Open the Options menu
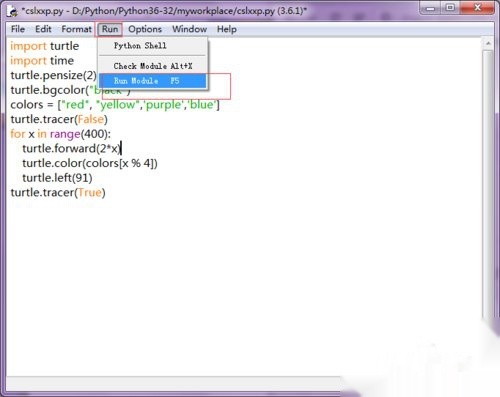 tap(145, 29)
